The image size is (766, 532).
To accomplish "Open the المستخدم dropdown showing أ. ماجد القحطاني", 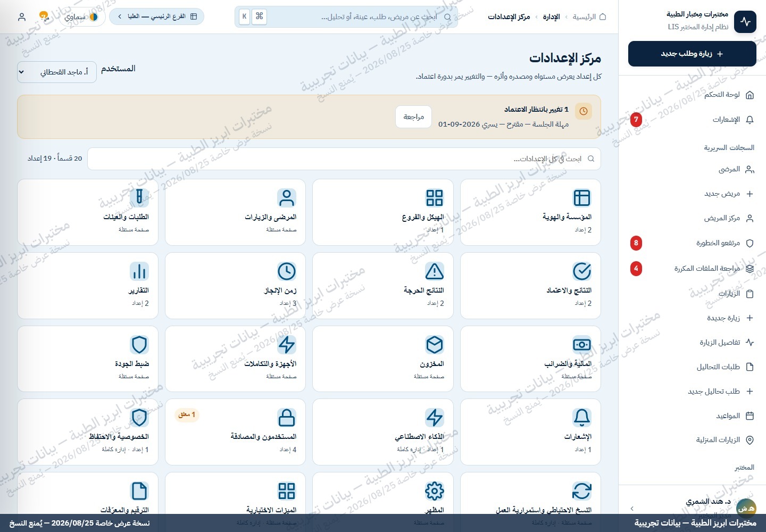I will click(x=57, y=72).
